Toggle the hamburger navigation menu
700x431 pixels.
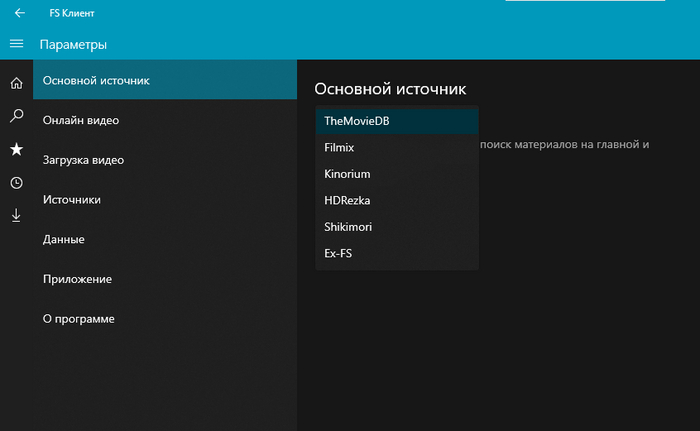tap(16, 44)
